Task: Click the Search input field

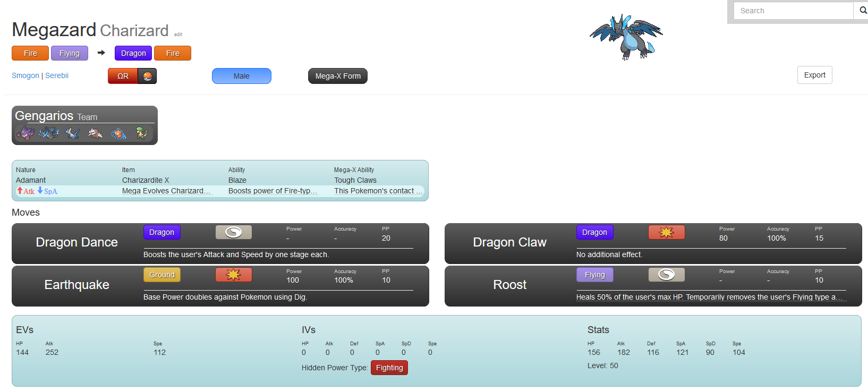Action: [x=793, y=11]
